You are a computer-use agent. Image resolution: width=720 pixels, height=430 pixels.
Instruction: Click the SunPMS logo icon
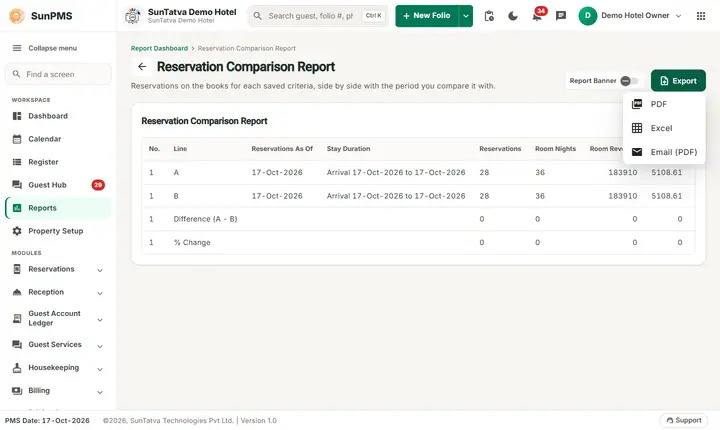17,16
